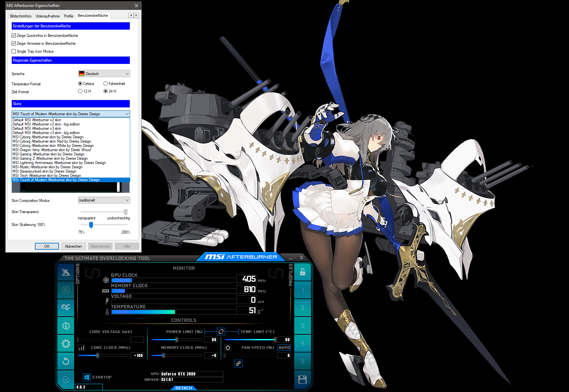Click the Memory Clock value field showing +0

click(210, 355)
